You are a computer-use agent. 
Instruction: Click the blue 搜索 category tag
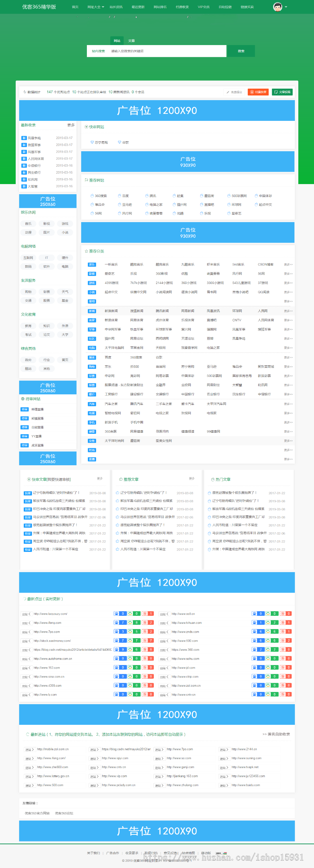[92, 357]
